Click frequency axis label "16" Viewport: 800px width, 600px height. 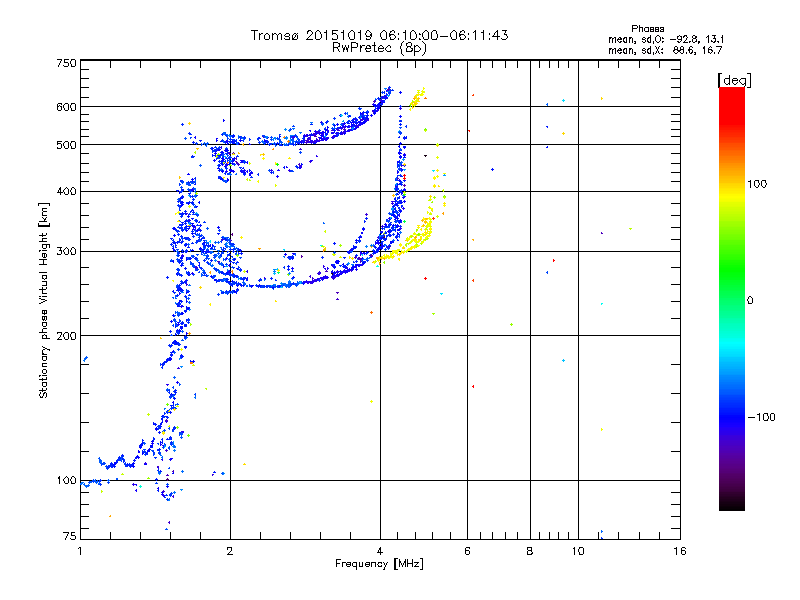(680, 551)
